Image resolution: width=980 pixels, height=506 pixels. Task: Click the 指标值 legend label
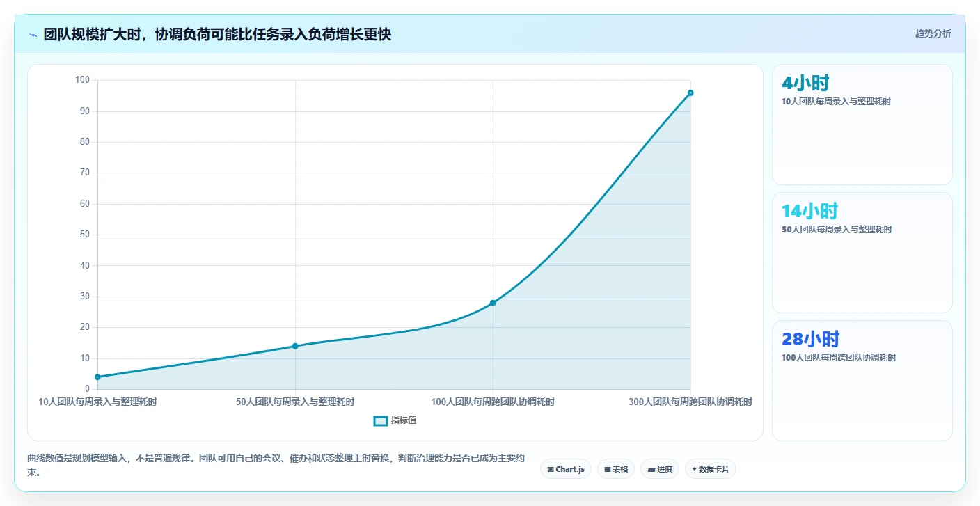404,420
